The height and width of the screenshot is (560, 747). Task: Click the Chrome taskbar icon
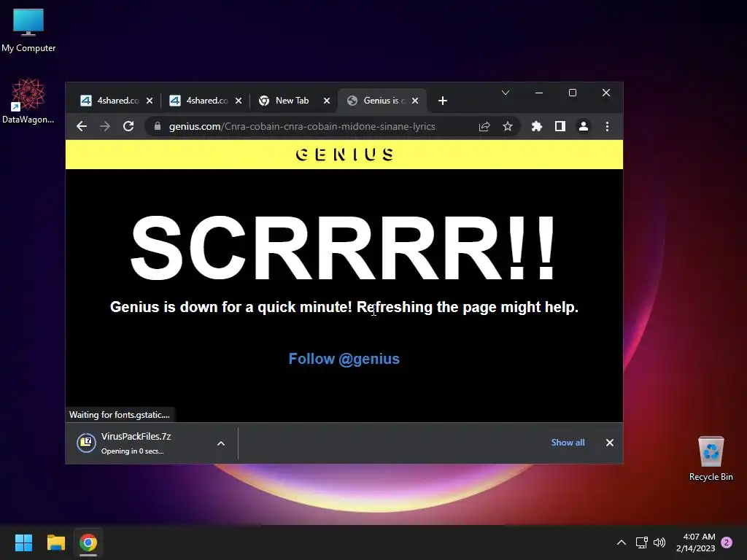(88, 542)
